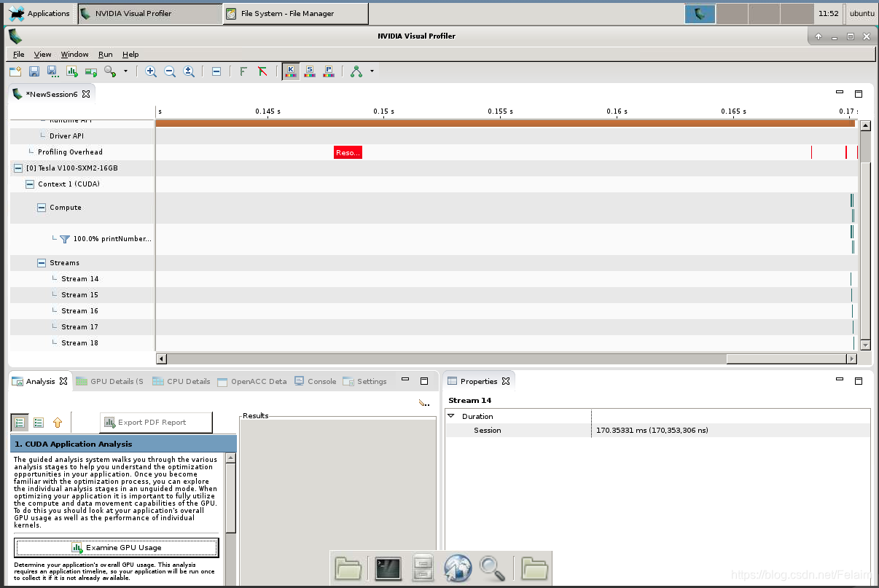Click the web browser globe dock icon
The width and height of the screenshot is (879, 588).
pos(458,568)
